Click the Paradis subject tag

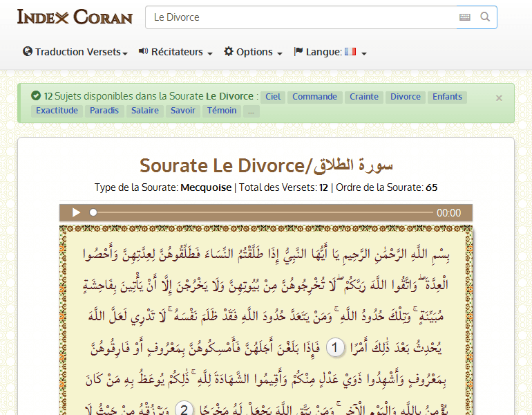pyautogui.click(x=104, y=111)
